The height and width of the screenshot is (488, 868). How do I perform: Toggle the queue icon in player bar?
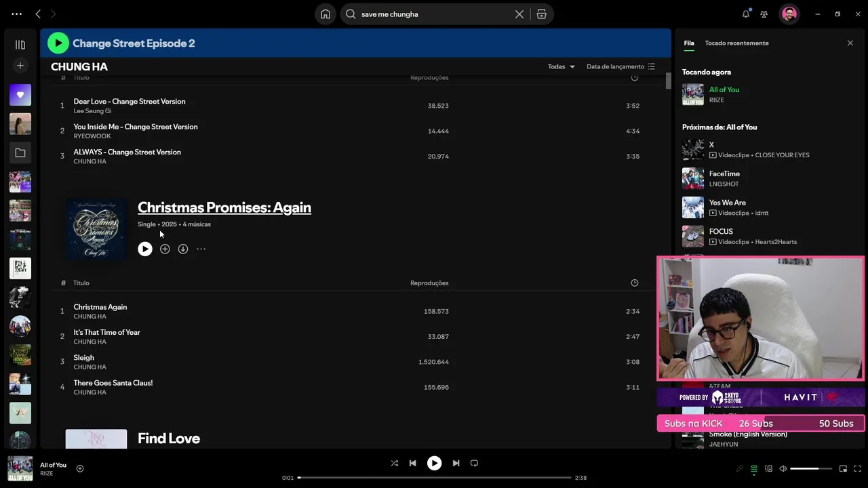tap(754, 468)
